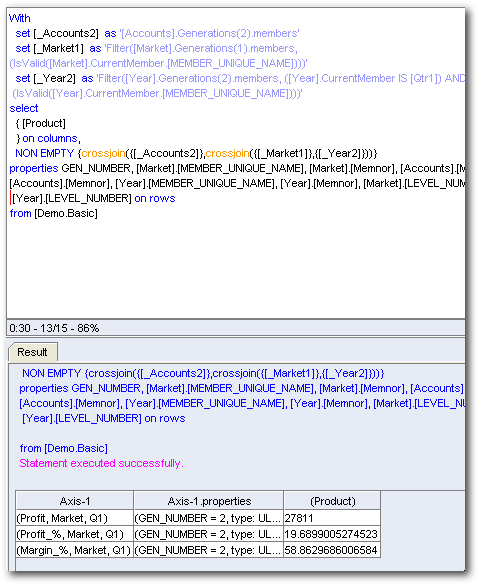This screenshot has height=585, width=479.
Task: Click 'from [Demo.Basic]' in Result pane
Action: (x=63, y=448)
